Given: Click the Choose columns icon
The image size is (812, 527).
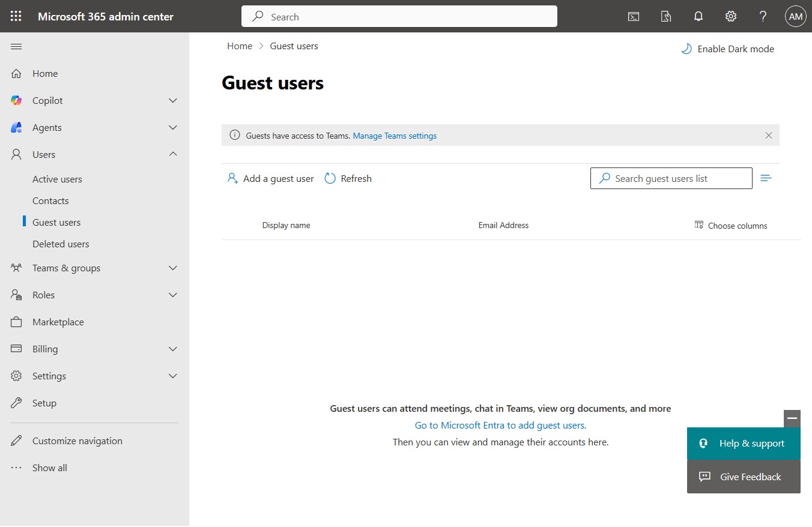Looking at the screenshot, I should [x=699, y=225].
